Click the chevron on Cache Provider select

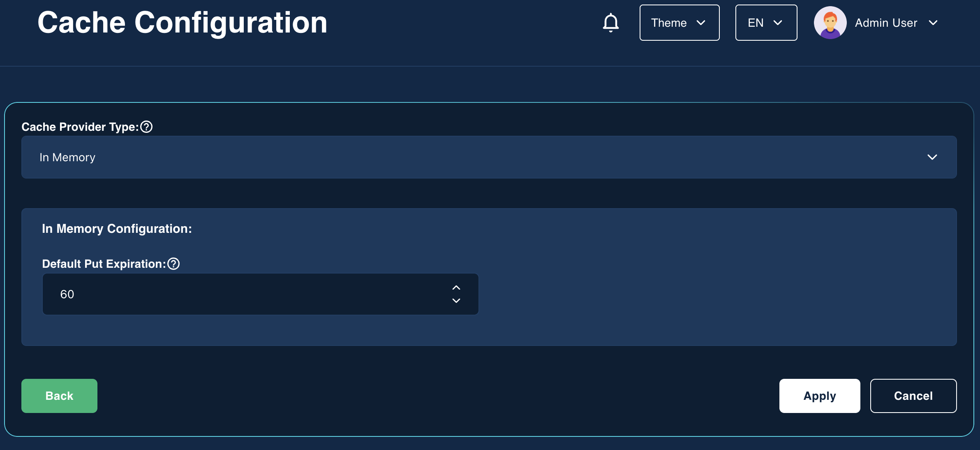pyautogui.click(x=932, y=157)
